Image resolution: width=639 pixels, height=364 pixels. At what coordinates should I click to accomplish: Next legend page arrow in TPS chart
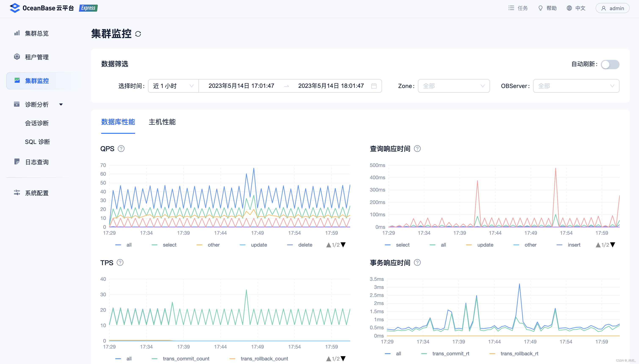click(x=343, y=359)
